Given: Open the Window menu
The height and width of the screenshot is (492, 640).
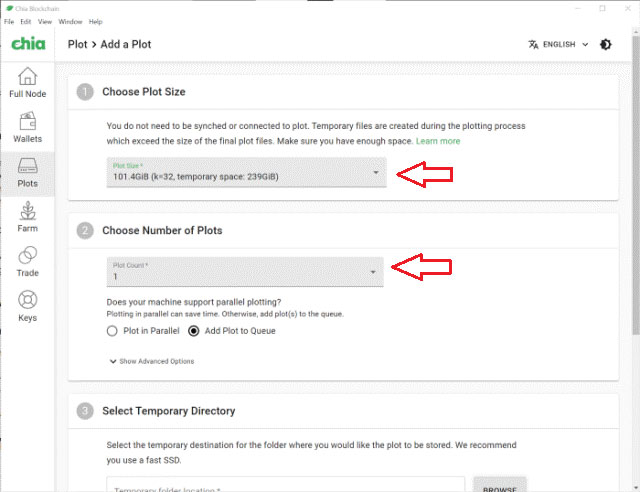Looking at the screenshot, I should (70, 22).
